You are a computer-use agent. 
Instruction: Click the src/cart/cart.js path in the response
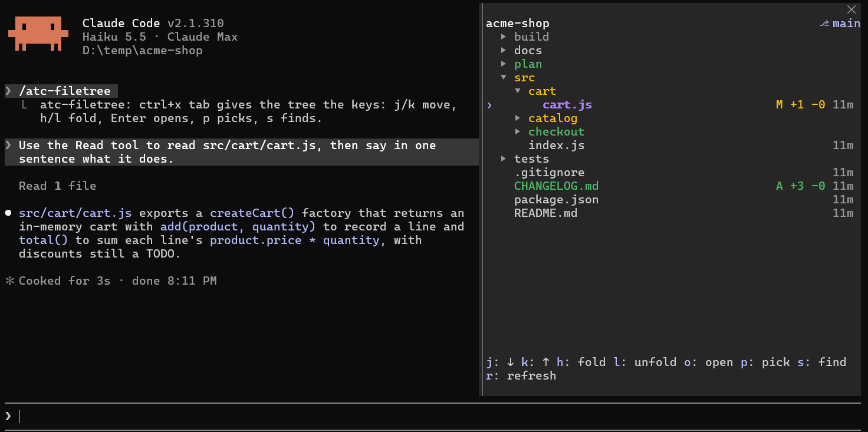pos(75,213)
